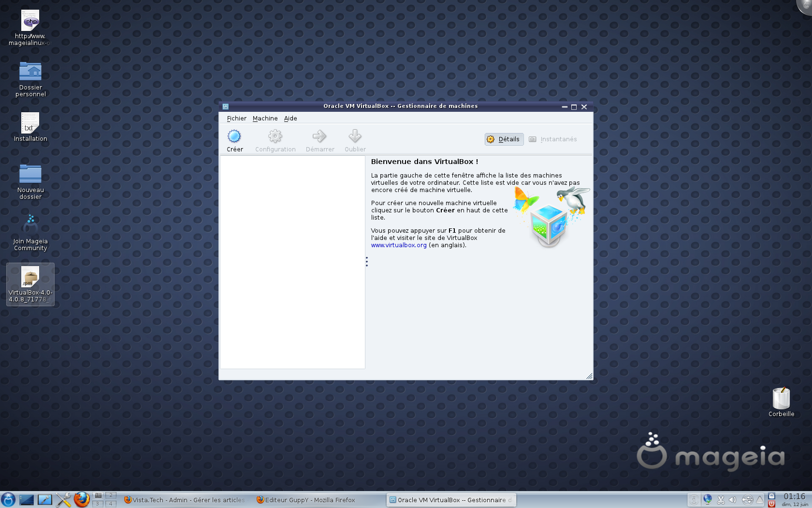Open the VirtualBox window menu icon
This screenshot has height=508, width=812.
point(225,106)
